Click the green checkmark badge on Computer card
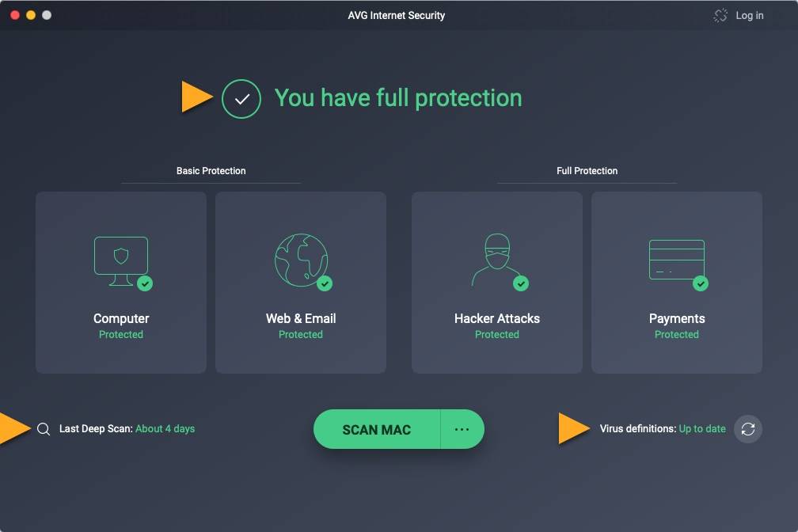The width and height of the screenshot is (798, 532). point(144,285)
